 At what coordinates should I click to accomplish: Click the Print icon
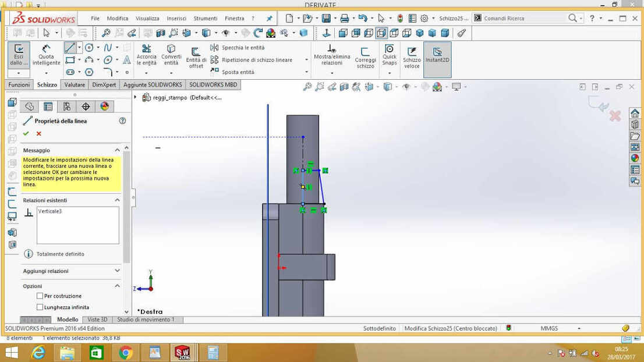coord(344,18)
